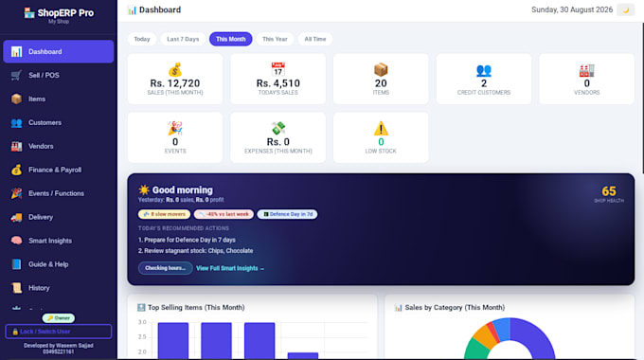This screenshot has width=644, height=360.
Task: Click the chart icon beside Dashboard title
Action: 132,9
